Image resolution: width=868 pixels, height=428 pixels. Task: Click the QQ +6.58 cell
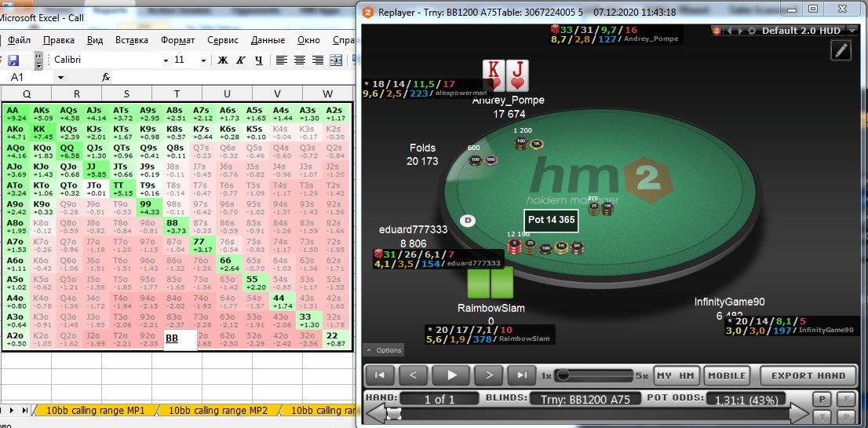[x=70, y=151]
